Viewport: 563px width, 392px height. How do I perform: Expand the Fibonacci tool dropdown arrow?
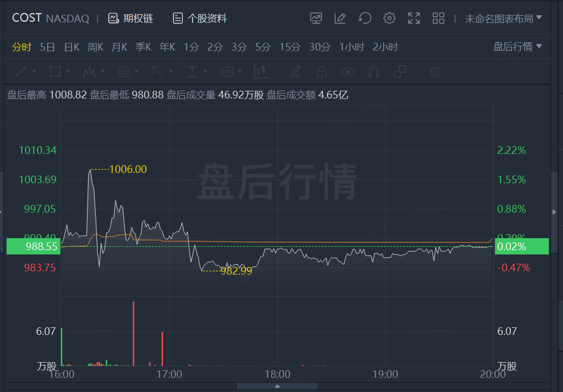click(137, 71)
